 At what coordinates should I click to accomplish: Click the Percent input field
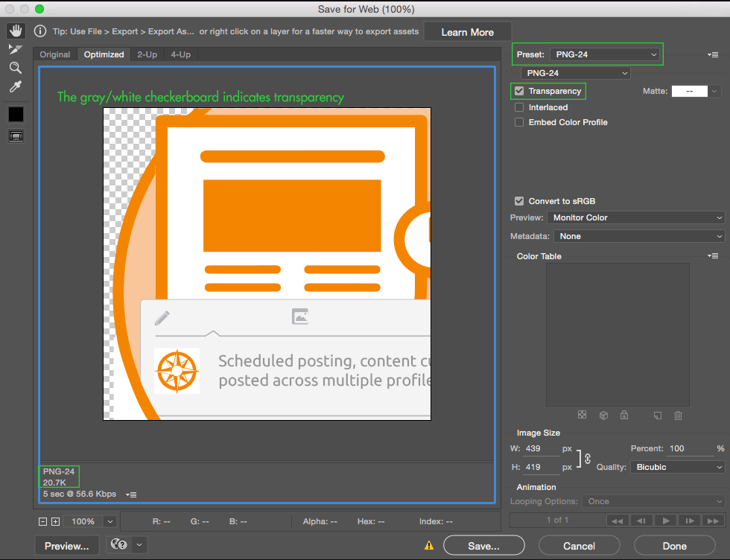pyautogui.click(x=690, y=449)
